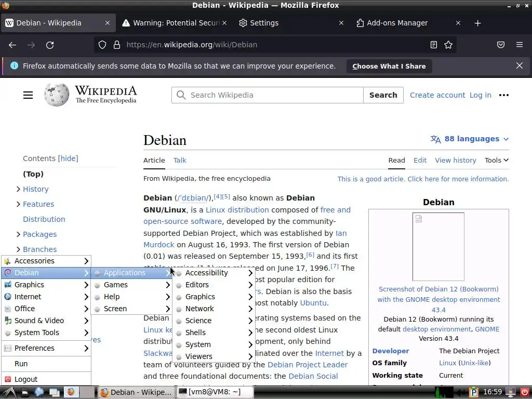
Task: Click the search magnifier icon in Wikipedia
Action: click(181, 95)
